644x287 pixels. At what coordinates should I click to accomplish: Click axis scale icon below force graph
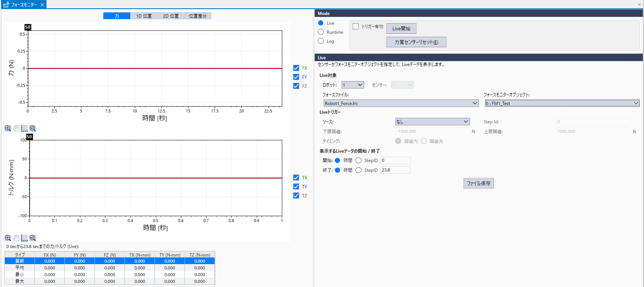24,128
